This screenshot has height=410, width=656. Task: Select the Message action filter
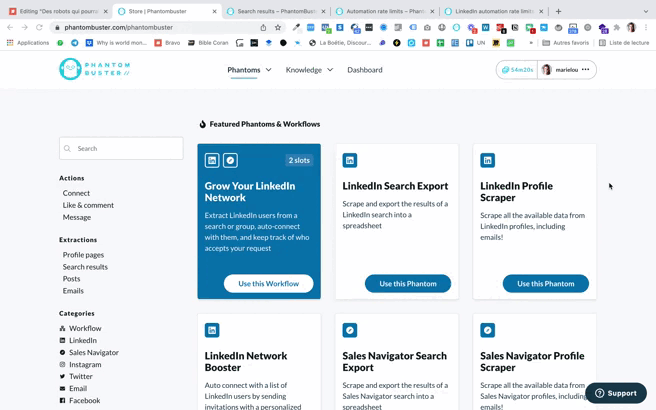[x=77, y=218]
